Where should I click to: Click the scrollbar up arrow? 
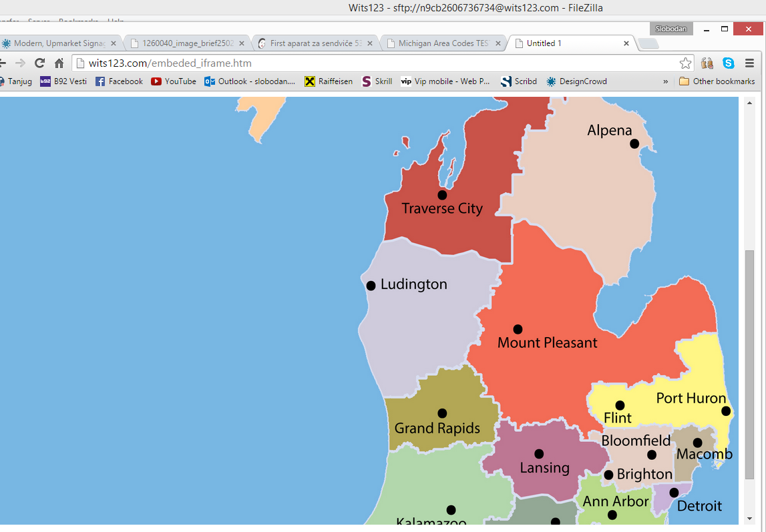click(750, 103)
